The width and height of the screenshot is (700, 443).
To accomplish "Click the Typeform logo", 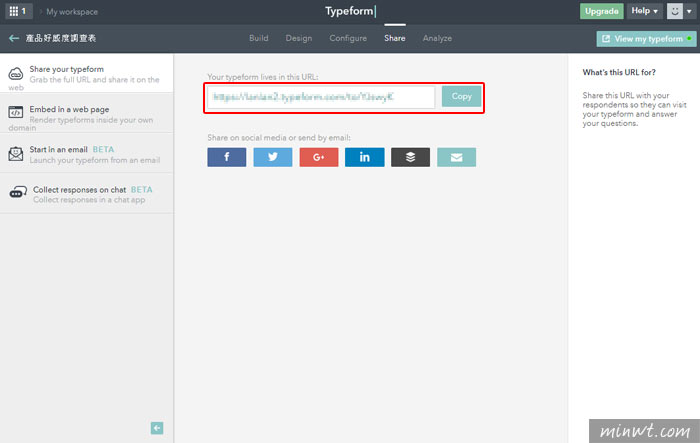I will pyautogui.click(x=349, y=11).
